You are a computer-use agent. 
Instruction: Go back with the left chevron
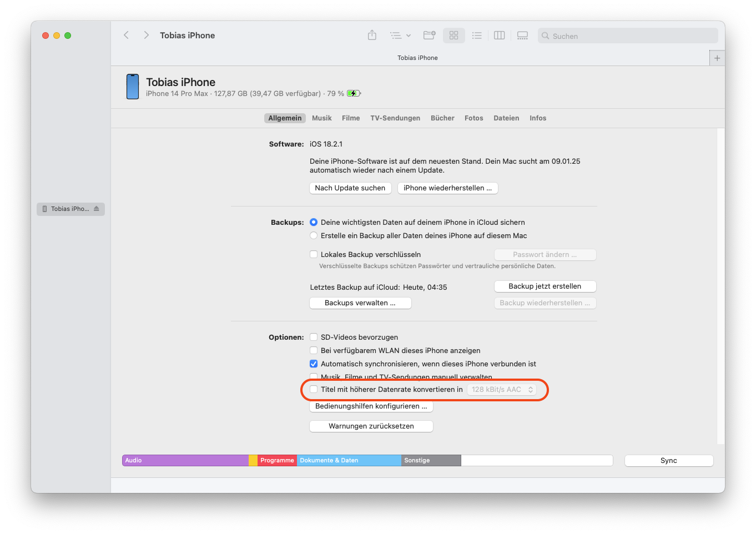[x=126, y=35]
